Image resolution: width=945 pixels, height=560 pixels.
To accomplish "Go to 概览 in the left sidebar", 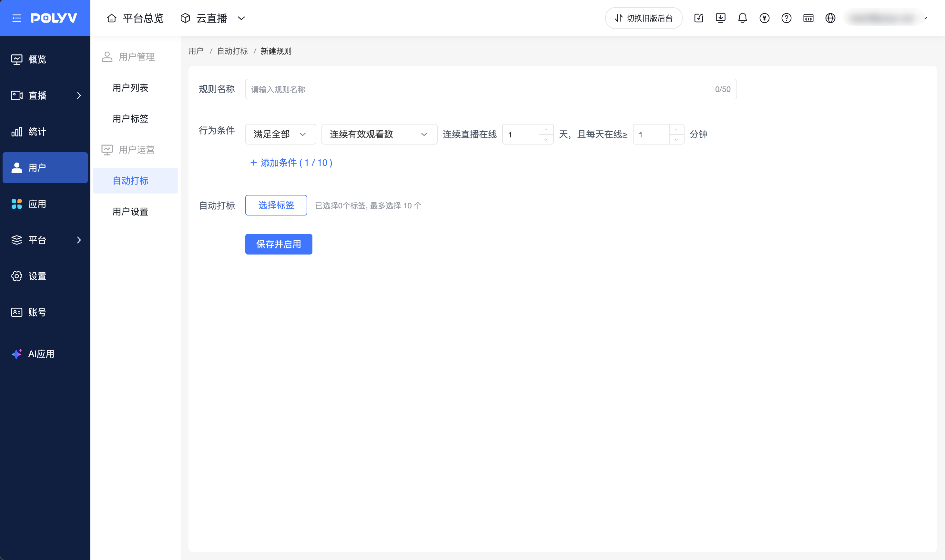I will [x=45, y=59].
